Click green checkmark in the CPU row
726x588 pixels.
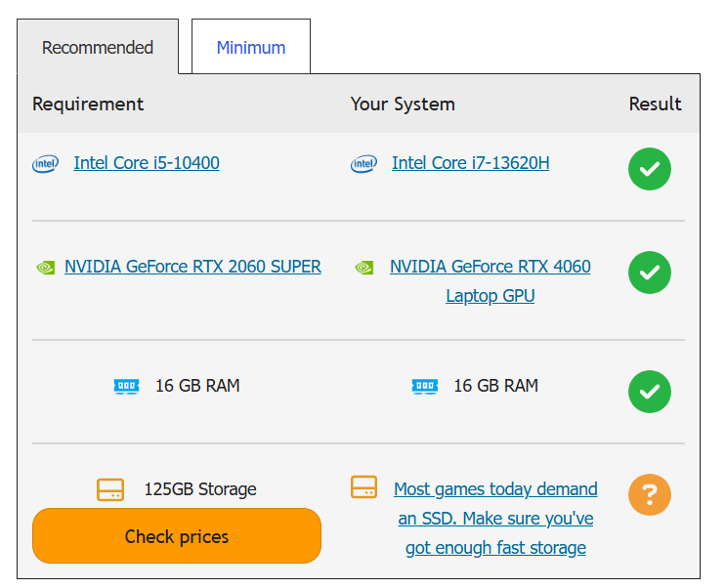[x=650, y=169]
